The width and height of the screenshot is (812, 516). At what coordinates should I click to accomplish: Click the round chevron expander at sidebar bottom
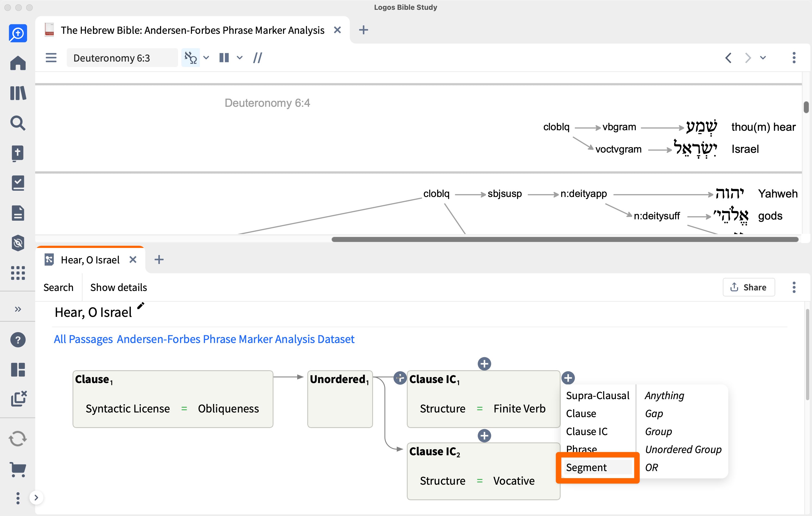[x=37, y=497]
